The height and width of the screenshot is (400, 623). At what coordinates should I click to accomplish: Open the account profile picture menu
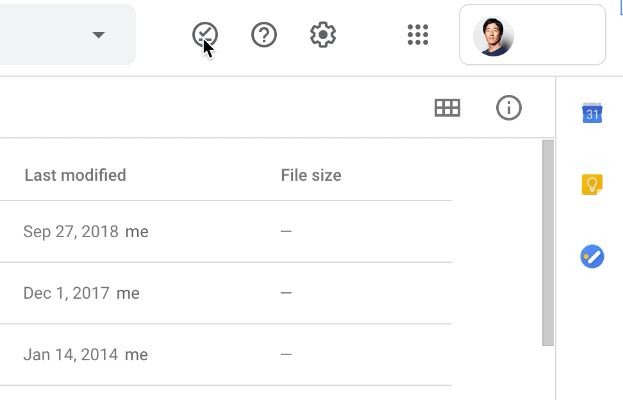(x=493, y=36)
